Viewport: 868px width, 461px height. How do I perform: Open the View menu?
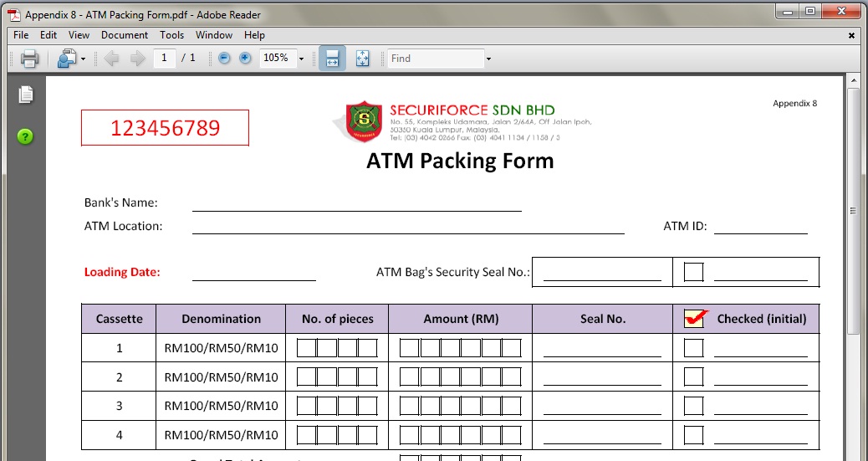(x=79, y=35)
